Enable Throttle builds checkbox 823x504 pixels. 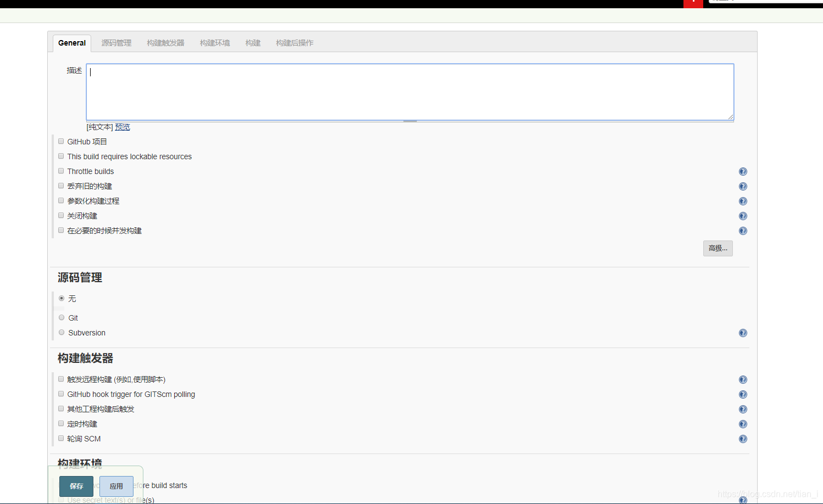pyautogui.click(x=61, y=171)
